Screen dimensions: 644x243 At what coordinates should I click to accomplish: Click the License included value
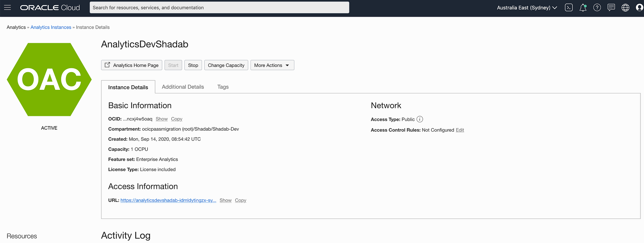[158, 170]
